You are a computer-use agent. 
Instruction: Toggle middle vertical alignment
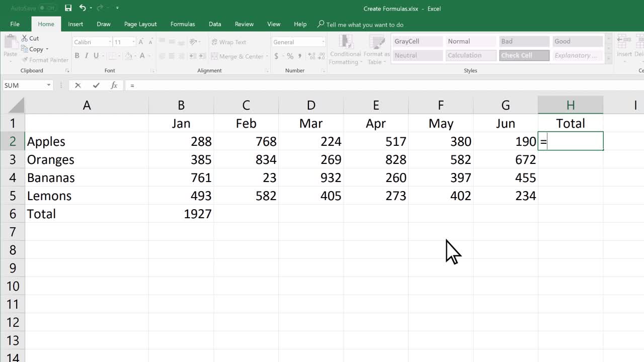[x=171, y=42]
